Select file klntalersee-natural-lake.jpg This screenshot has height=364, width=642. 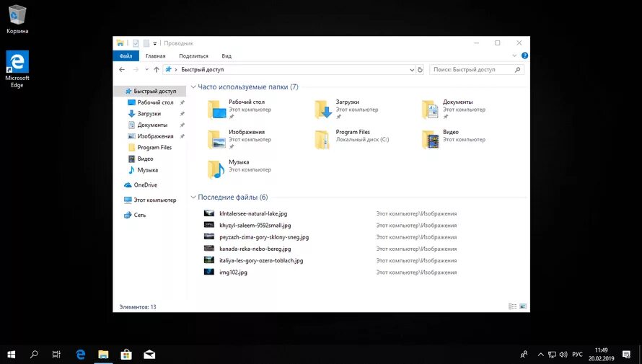[x=253, y=213]
